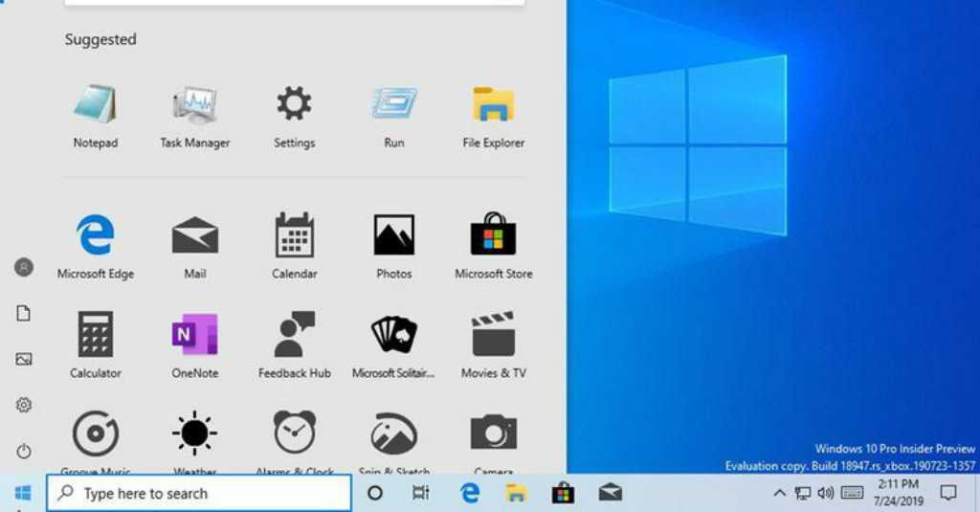Open the Calculator app
Viewport: 980px width, 512px height.
(x=95, y=345)
